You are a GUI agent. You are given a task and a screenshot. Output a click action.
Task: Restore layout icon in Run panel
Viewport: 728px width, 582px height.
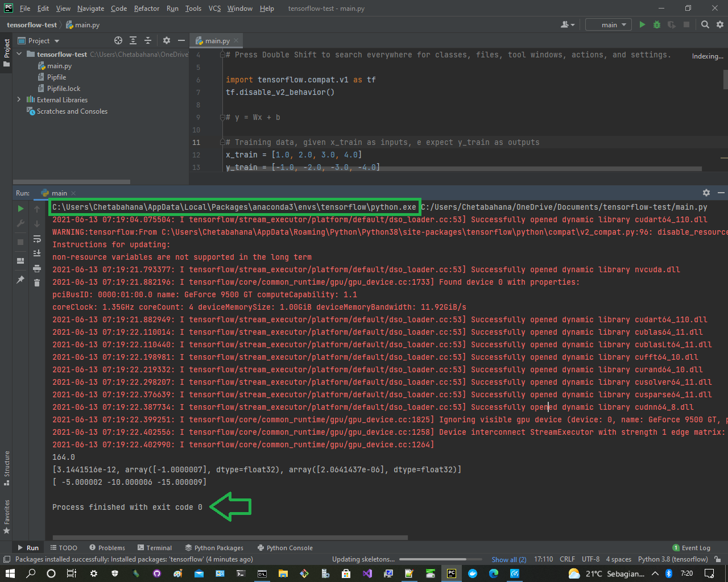click(21, 261)
